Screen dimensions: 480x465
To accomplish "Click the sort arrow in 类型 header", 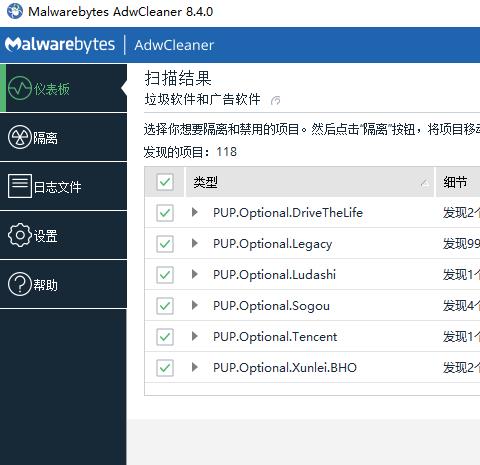I will tap(425, 182).
